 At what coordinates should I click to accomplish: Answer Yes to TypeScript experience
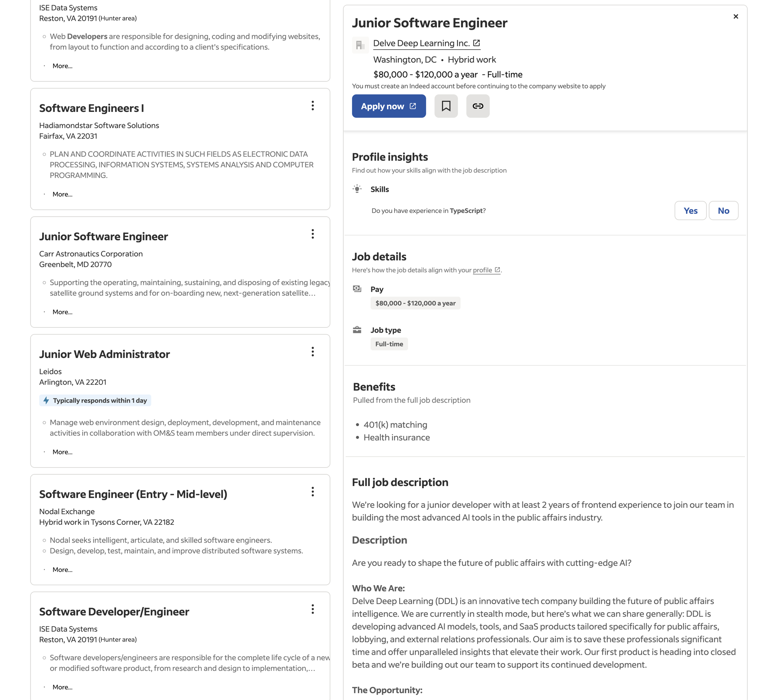pos(690,211)
